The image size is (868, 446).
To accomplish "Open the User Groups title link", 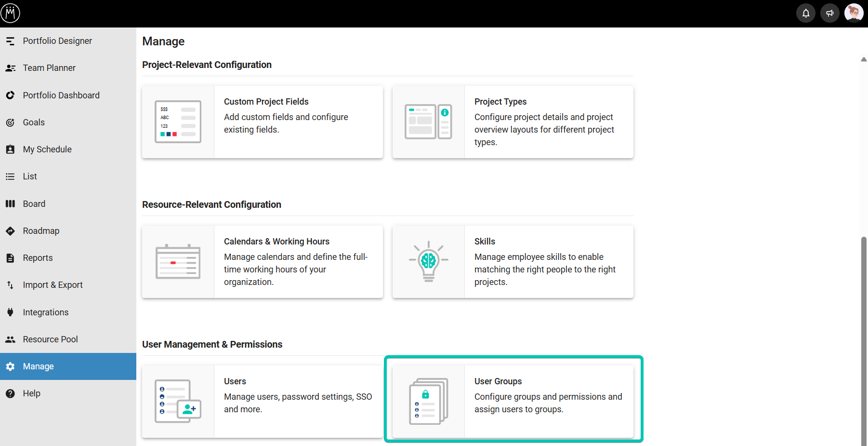I will [498, 381].
